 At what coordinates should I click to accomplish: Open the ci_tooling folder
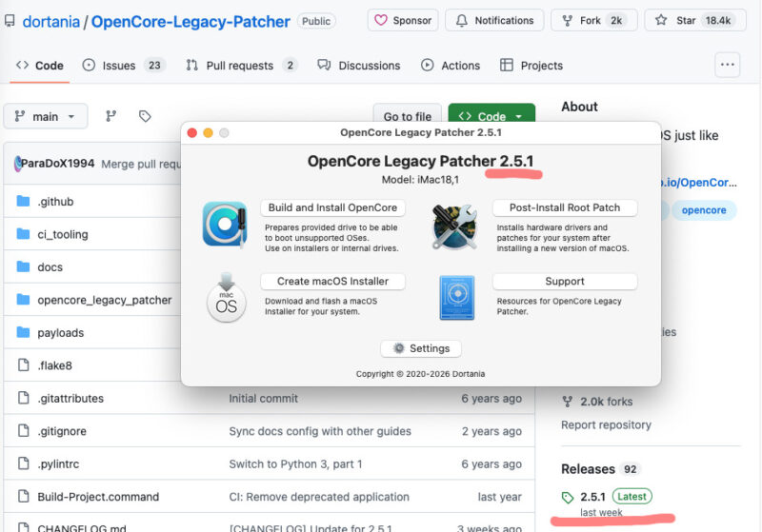pos(63,234)
